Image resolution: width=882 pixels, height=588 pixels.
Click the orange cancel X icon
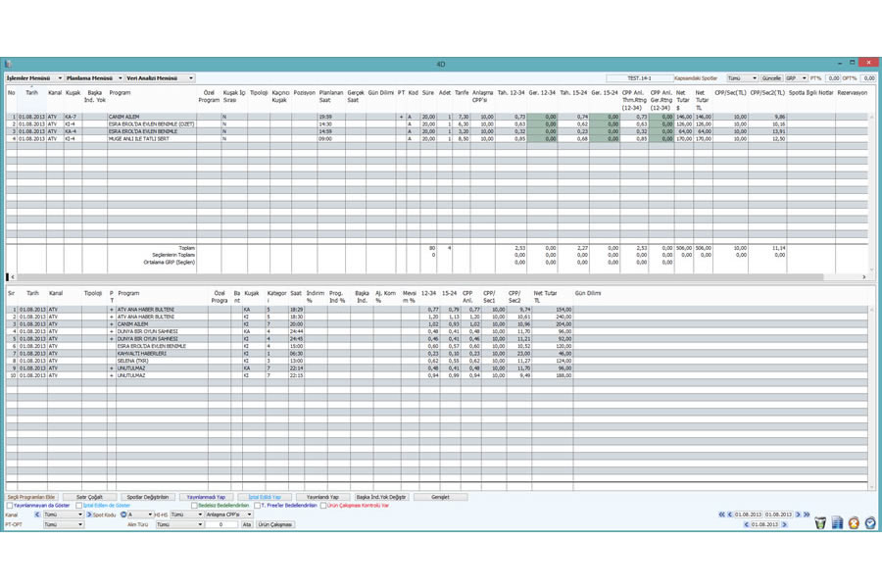[854, 523]
